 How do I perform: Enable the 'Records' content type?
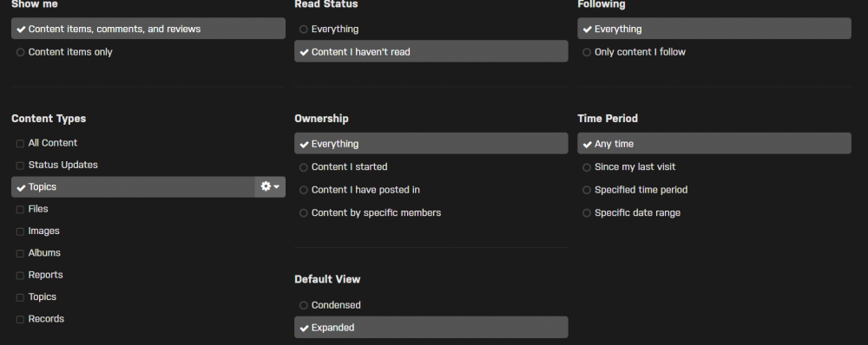(20, 320)
